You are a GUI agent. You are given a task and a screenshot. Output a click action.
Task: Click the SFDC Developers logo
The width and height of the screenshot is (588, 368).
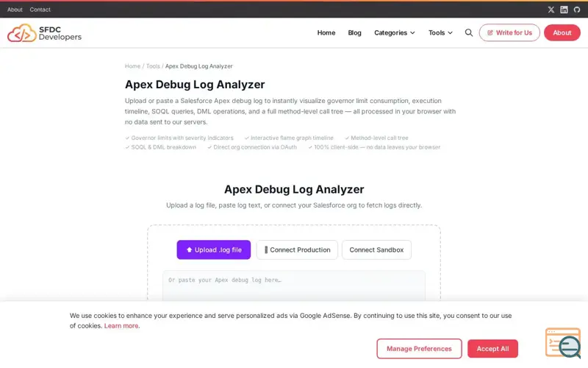[44, 33]
